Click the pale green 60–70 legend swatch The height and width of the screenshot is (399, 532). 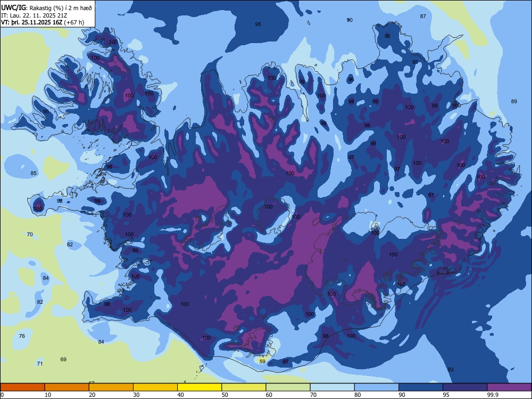click(288, 387)
